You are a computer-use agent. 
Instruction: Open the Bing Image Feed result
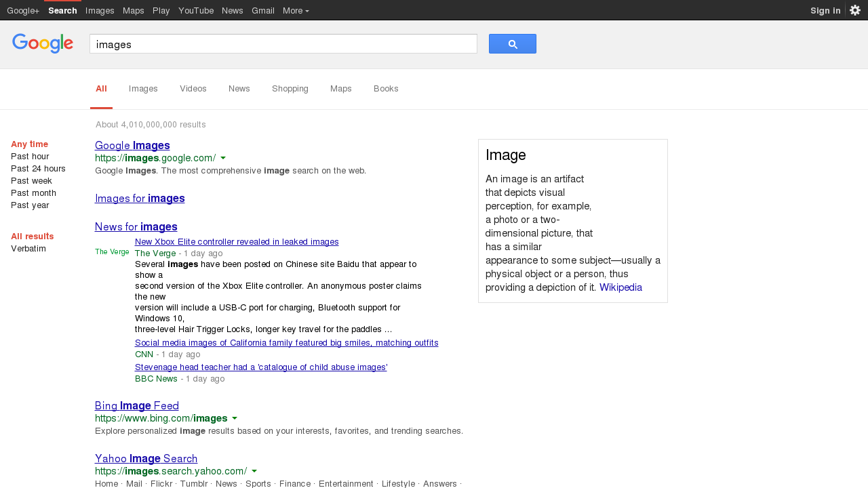coord(137,406)
